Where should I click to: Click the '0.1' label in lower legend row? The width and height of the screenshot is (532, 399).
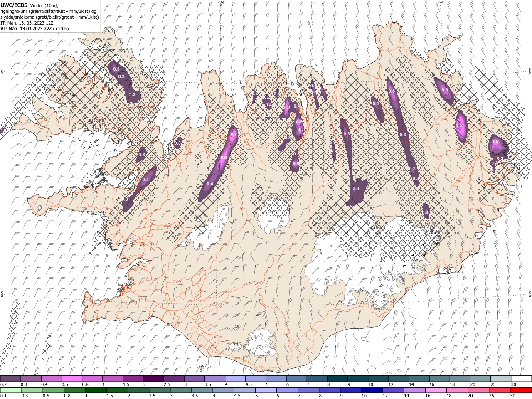(x=3, y=396)
